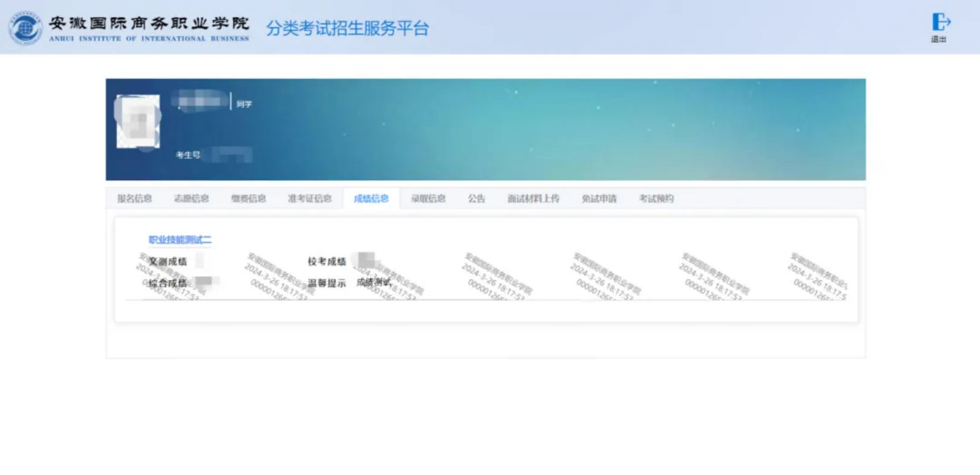
Task: Open the 公告 announcements tab
Action: click(x=476, y=198)
